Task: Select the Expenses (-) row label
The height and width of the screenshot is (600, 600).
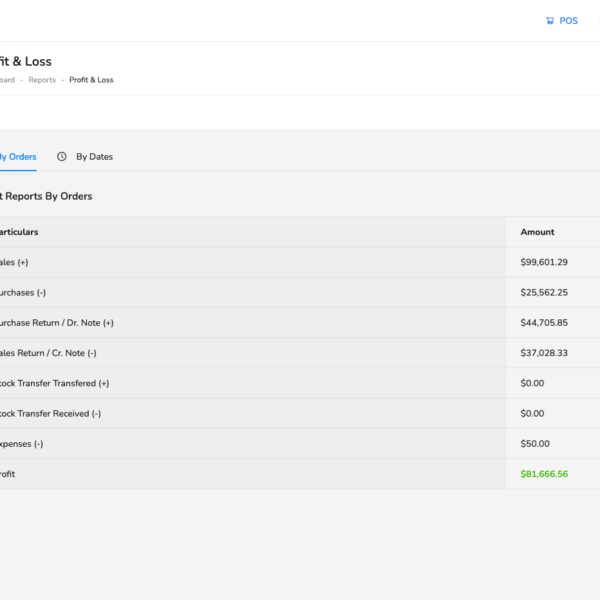Action: (x=21, y=444)
